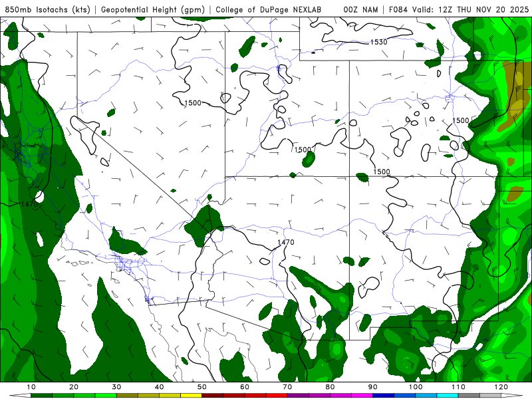Click the legend value 100

(x=416, y=387)
